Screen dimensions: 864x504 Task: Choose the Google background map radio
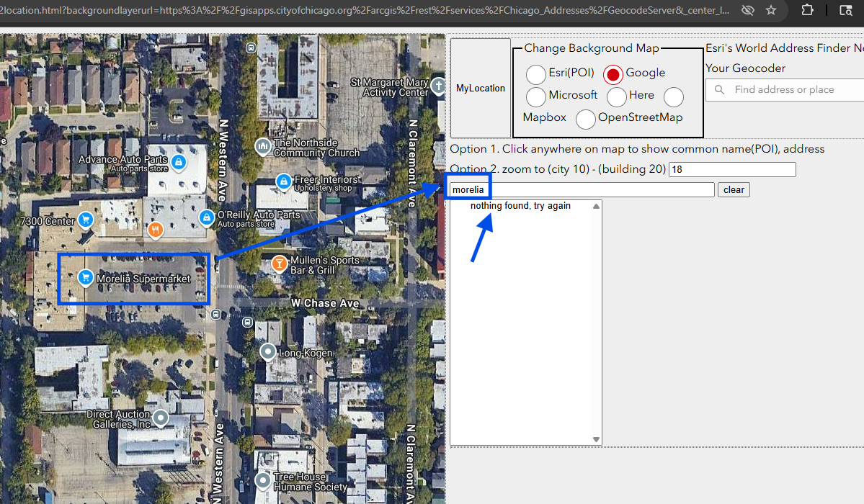(613, 74)
